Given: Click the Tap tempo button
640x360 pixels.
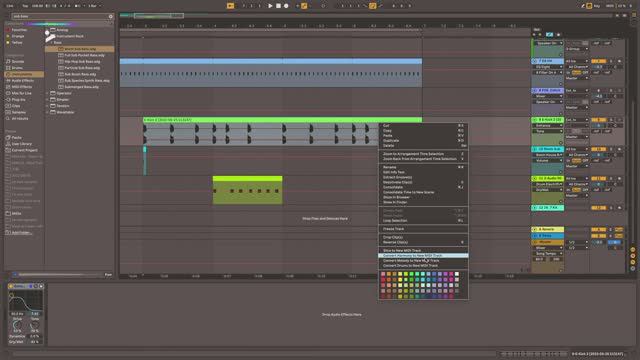Looking at the screenshot, I should pyautogui.click(x=25, y=6).
